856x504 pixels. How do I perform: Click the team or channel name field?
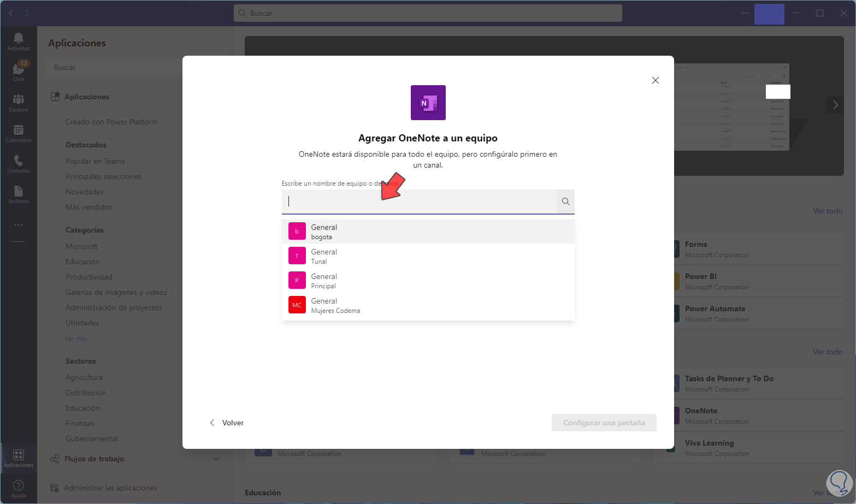pyautogui.click(x=420, y=201)
